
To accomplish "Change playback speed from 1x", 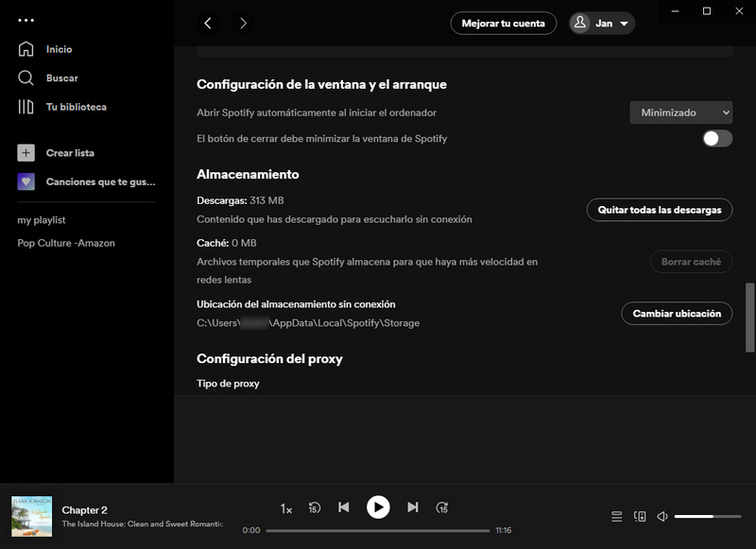I will (283, 507).
